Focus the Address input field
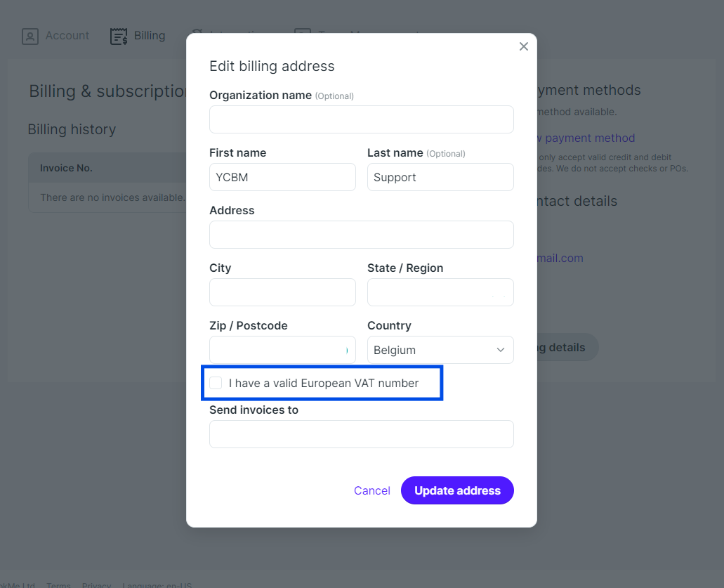The image size is (724, 588). (x=362, y=235)
